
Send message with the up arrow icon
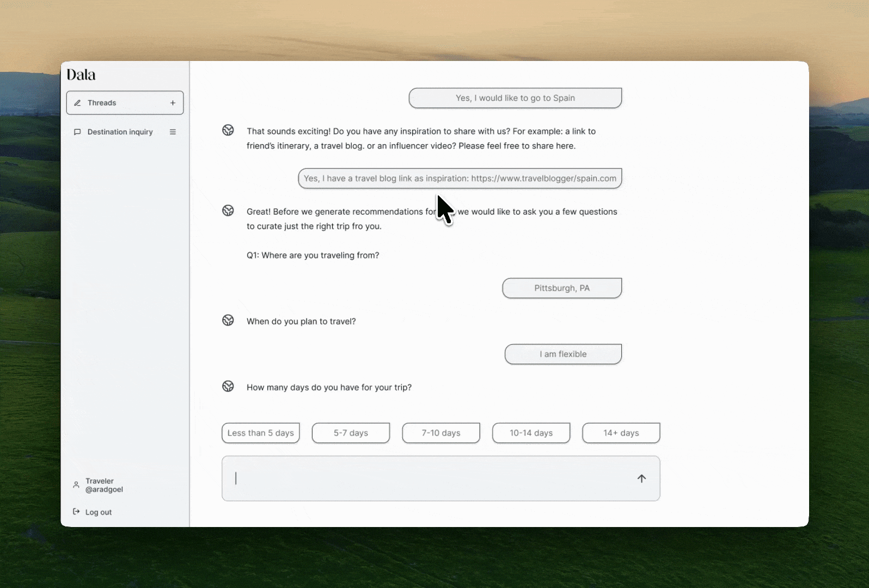tap(641, 479)
